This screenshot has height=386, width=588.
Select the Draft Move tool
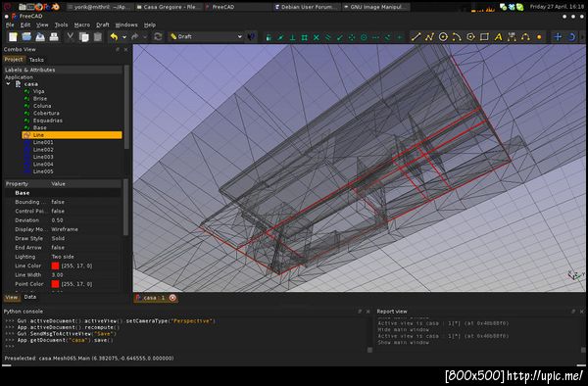coord(558,36)
